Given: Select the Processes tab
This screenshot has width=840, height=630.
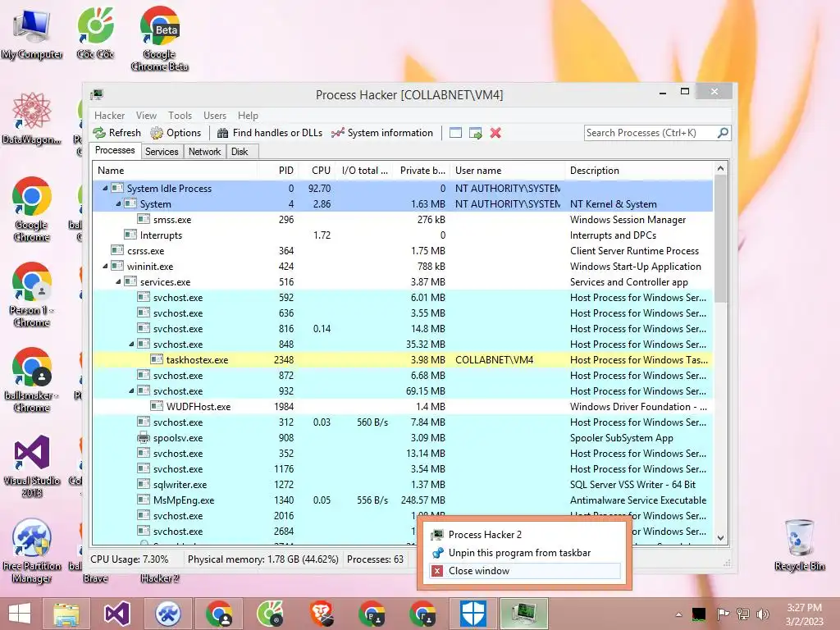Looking at the screenshot, I should [115, 151].
